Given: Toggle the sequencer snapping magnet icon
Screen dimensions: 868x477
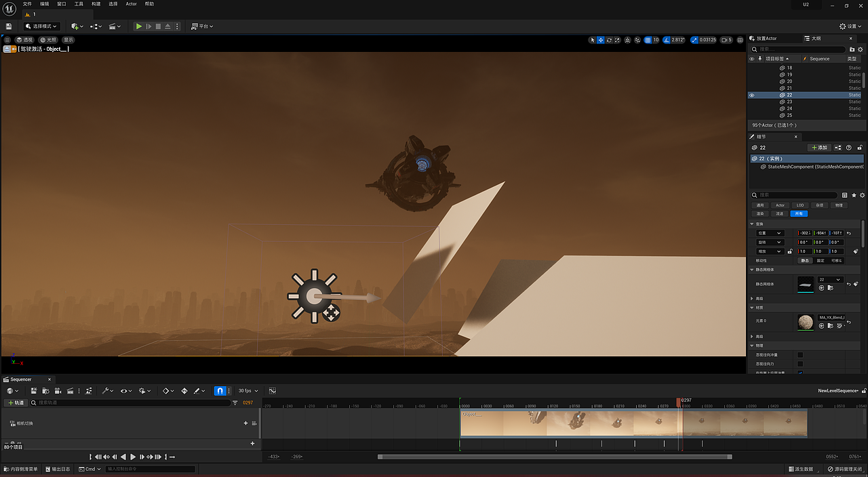Looking at the screenshot, I should (220, 391).
